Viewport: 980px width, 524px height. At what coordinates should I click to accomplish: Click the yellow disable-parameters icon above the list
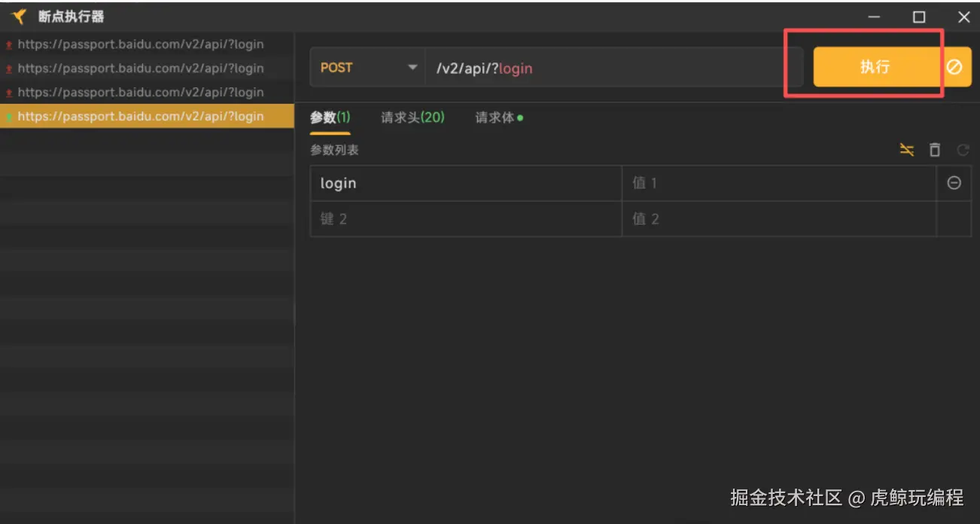point(906,150)
